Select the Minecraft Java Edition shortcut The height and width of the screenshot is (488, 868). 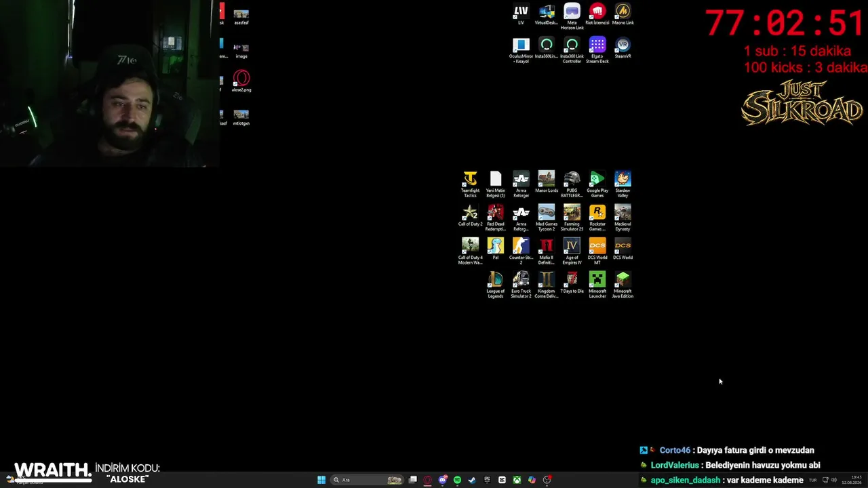coord(623,285)
